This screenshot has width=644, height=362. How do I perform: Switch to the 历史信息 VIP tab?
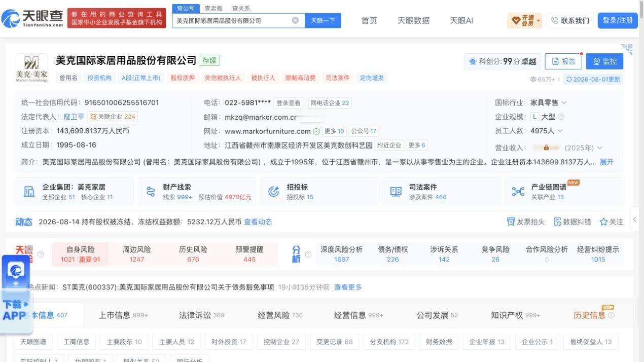pos(594,315)
